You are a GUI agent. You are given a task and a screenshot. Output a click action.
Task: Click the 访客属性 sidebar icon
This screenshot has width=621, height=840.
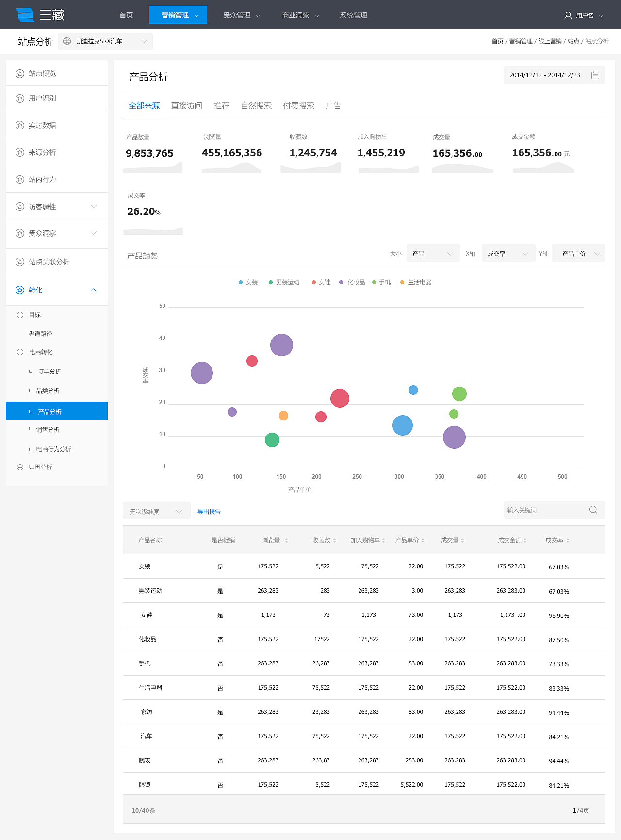(20, 207)
